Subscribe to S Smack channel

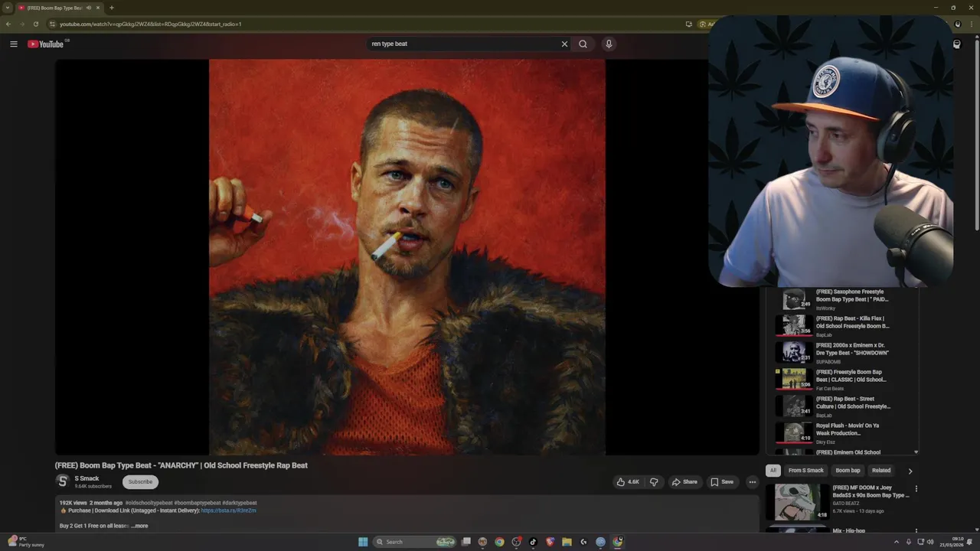point(140,481)
